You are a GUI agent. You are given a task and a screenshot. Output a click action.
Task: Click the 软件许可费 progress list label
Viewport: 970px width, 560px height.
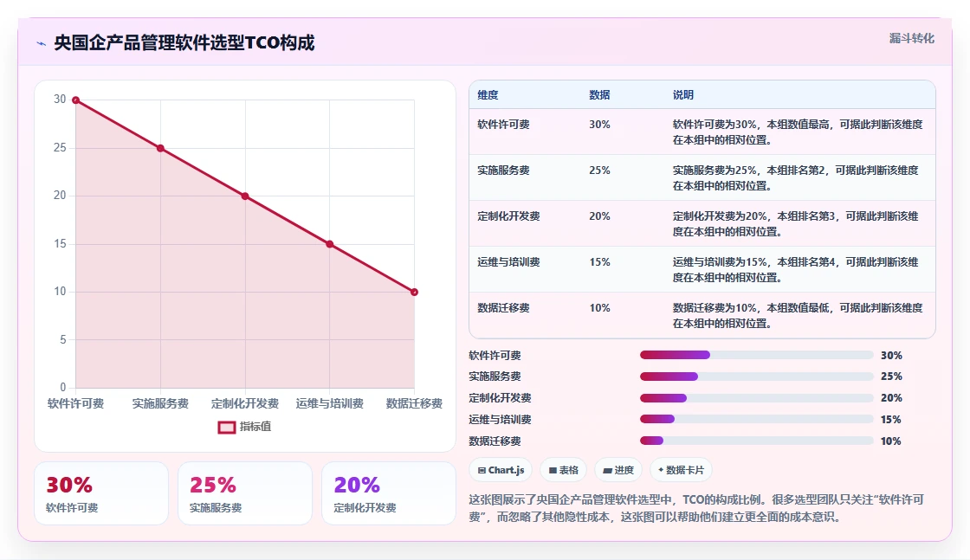pos(495,356)
